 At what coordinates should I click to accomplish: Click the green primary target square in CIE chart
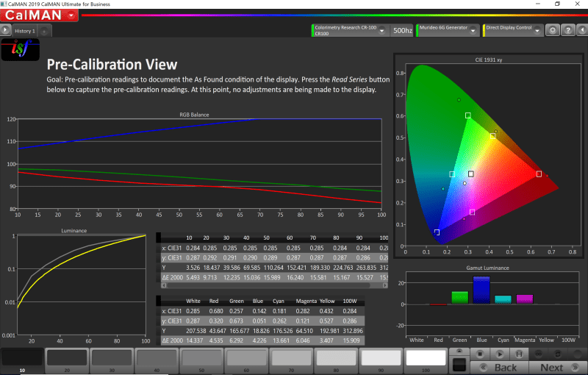pyautogui.click(x=468, y=115)
